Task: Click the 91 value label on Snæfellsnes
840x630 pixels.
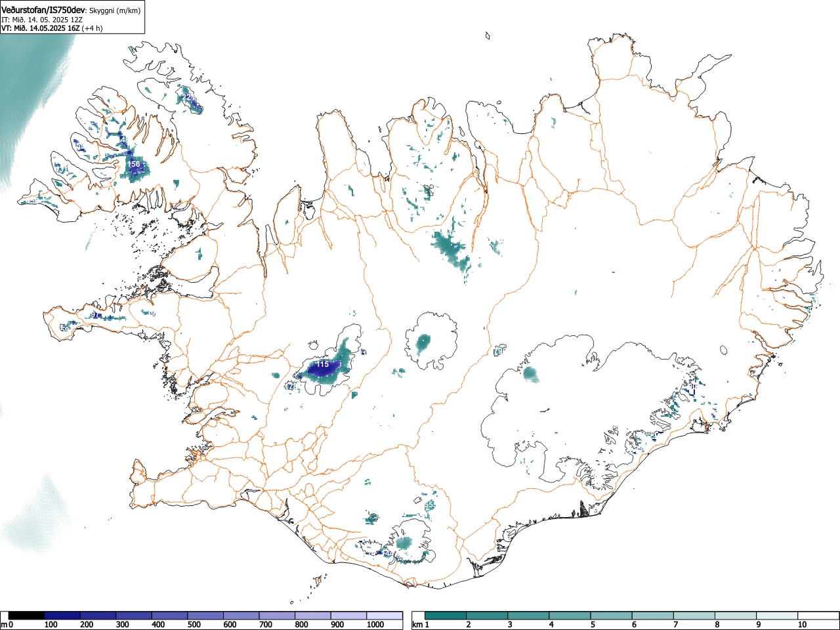Action: click(x=95, y=315)
